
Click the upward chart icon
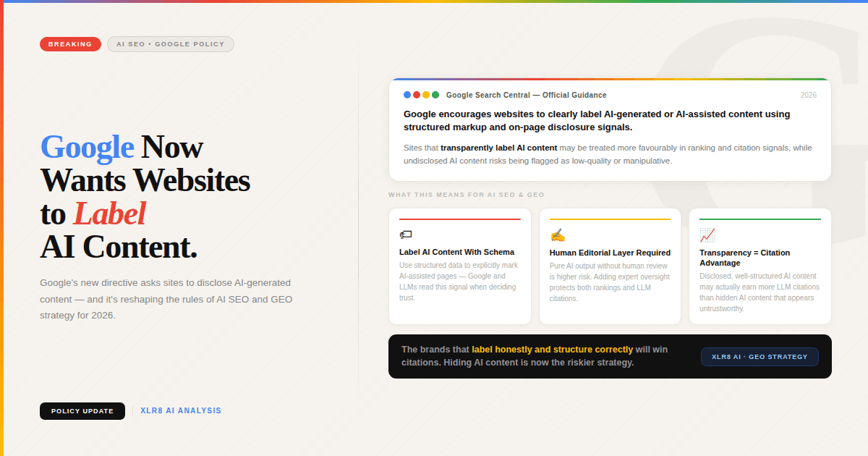pos(707,235)
